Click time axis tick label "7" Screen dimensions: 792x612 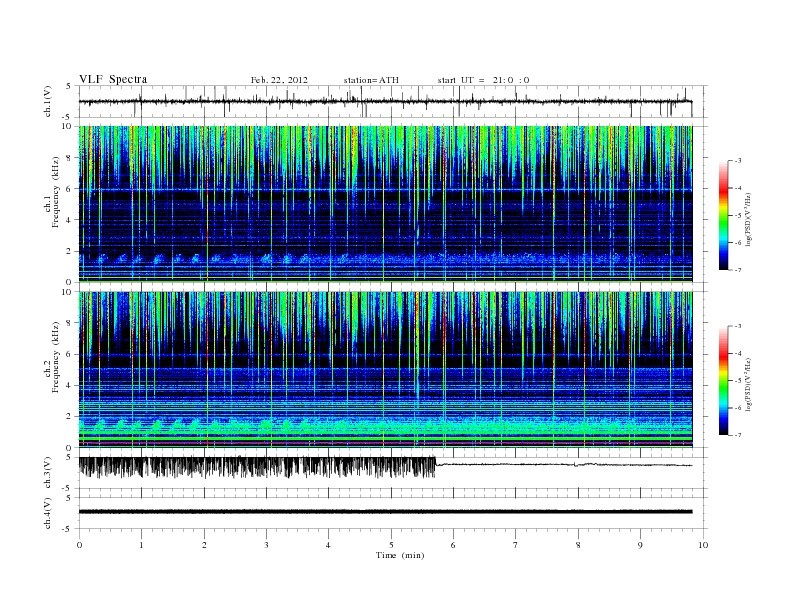click(516, 545)
